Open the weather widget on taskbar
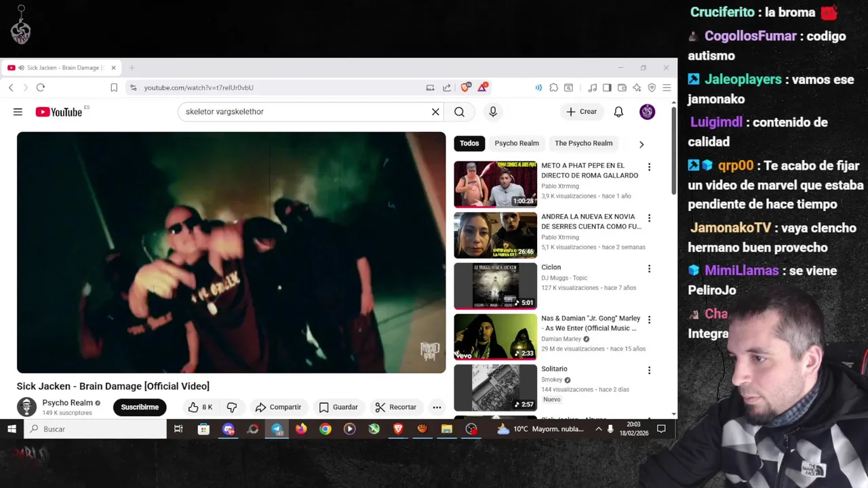 [x=540, y=429]
